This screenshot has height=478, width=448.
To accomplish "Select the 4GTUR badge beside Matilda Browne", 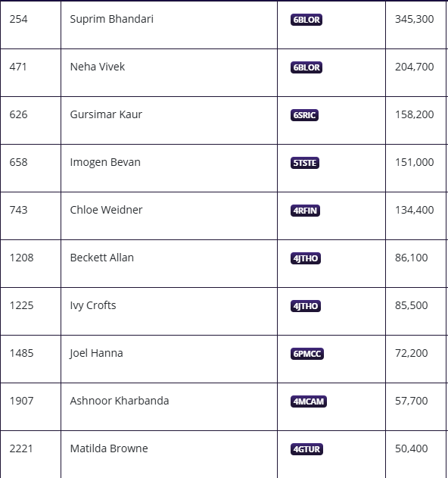I will tap(306, 449).
